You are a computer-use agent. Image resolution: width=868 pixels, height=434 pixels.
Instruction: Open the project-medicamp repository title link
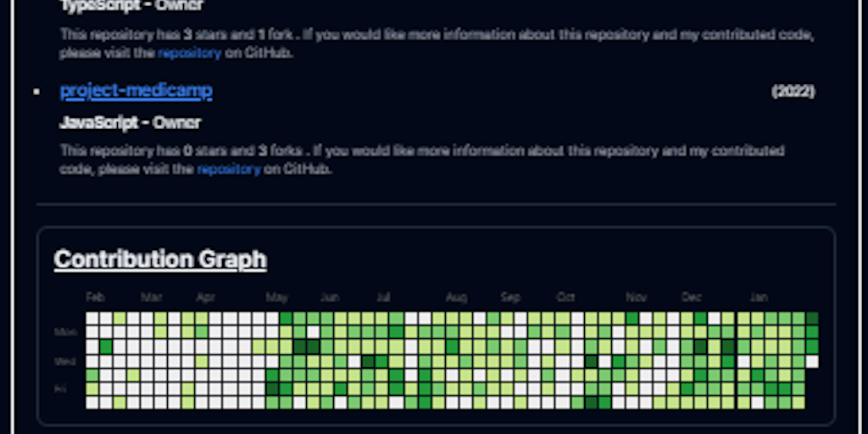click(136, 91)
